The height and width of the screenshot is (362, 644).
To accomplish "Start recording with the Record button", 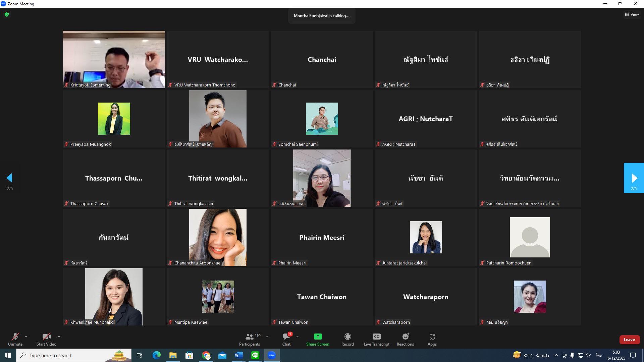I will (347, 339).
